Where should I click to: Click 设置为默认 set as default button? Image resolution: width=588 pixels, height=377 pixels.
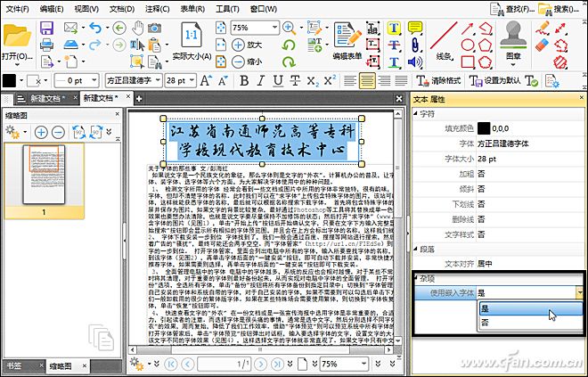[495, 80]
